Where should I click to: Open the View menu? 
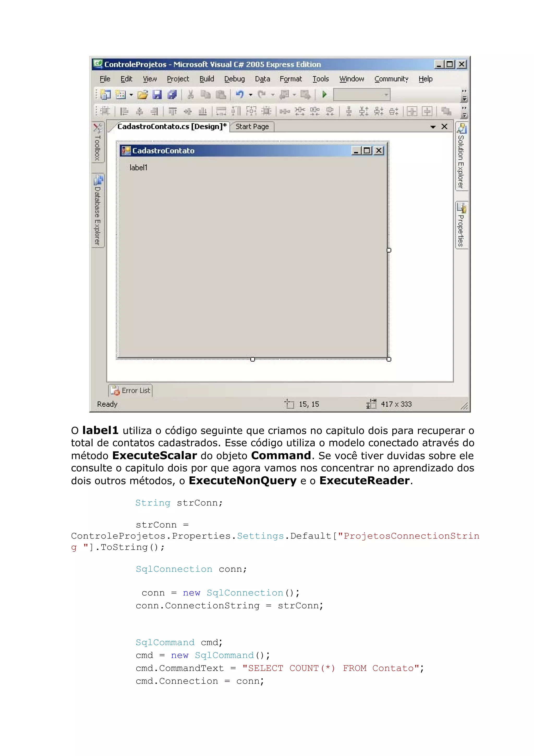(x=150, y=79)
